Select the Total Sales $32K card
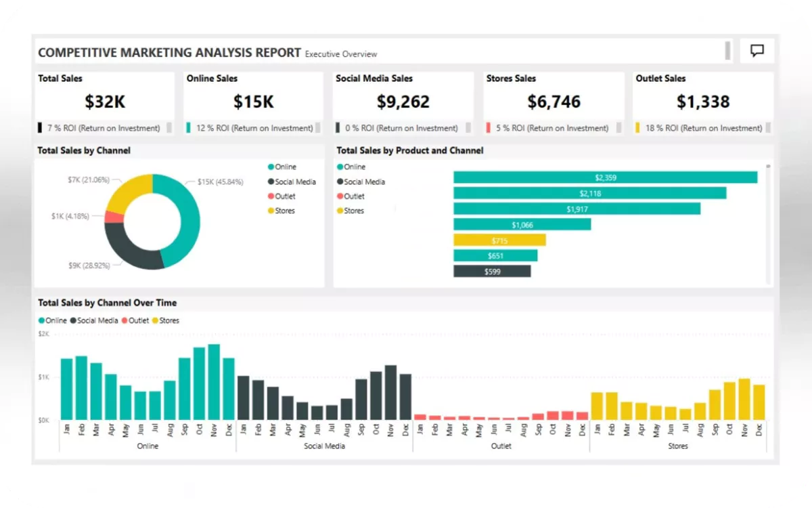Viewport: 812px width, 508px height. coord(105,102)
